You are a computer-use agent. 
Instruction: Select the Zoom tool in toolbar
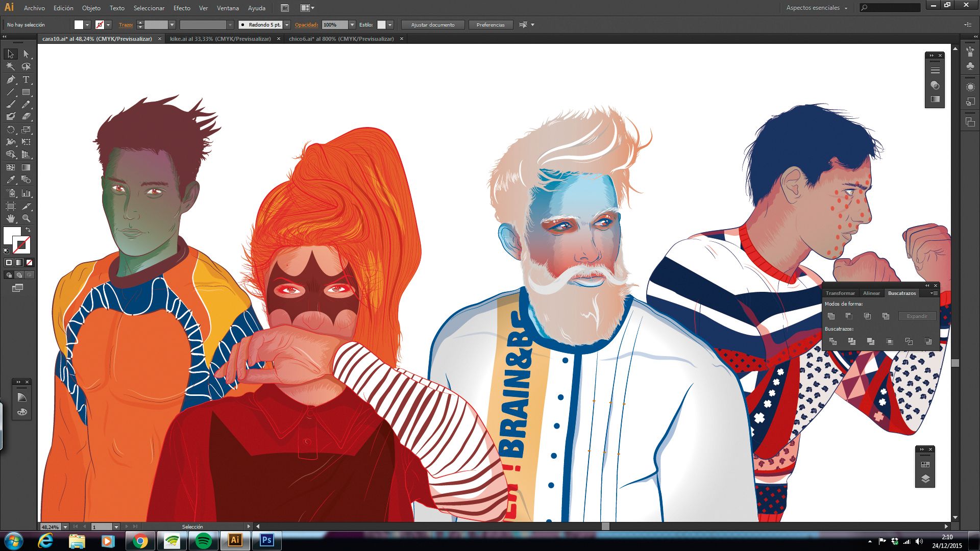pyautogui.click(x=26, y=218)
